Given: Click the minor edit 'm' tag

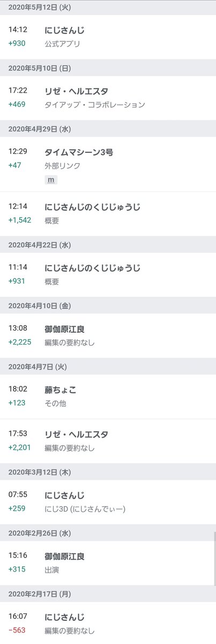Looking at the screenshot, I should coord(51,180).
